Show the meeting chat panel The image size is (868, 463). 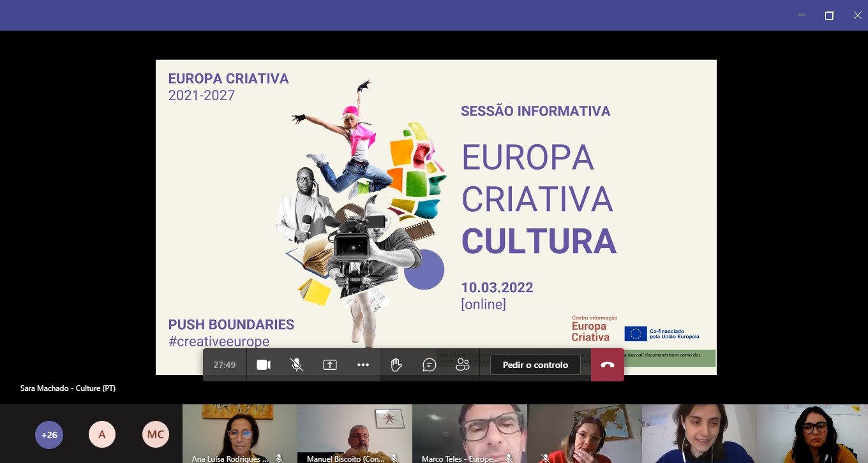coord(430,365)
